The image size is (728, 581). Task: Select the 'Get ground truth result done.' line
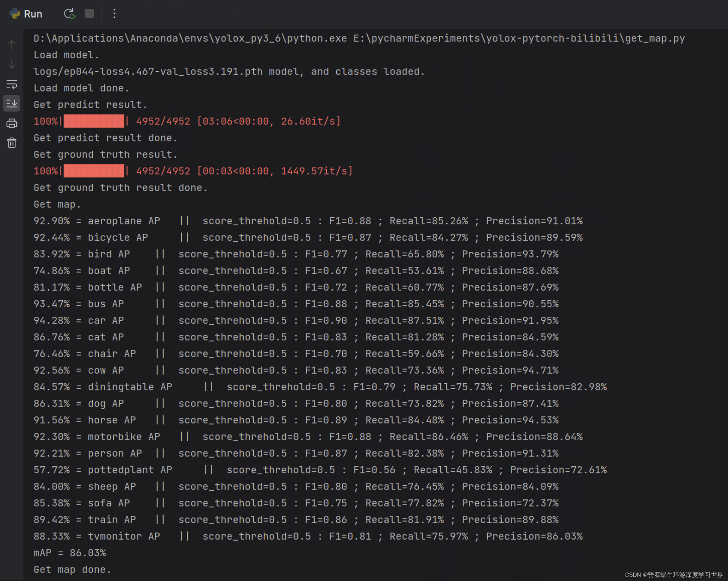tap(120, 188)
